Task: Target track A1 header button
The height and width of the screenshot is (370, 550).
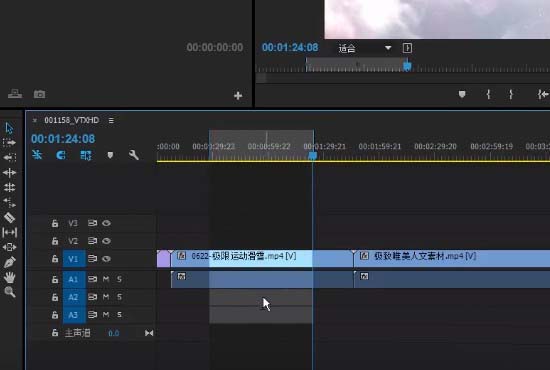Action: (74, 280)
